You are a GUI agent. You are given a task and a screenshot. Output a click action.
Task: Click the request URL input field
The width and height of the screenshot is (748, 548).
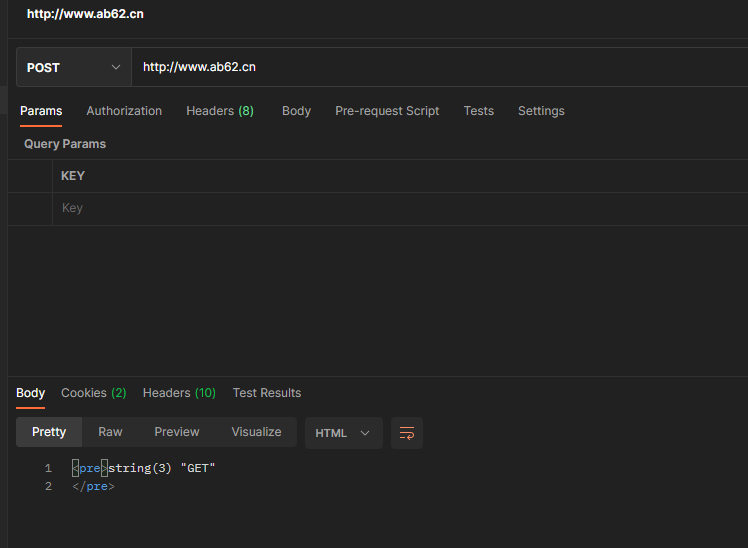pyautogui.click(x=440, y=67)
